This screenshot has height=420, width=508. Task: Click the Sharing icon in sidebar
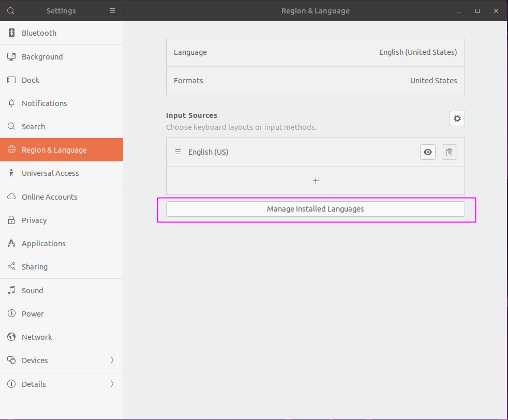coord(11,266)
